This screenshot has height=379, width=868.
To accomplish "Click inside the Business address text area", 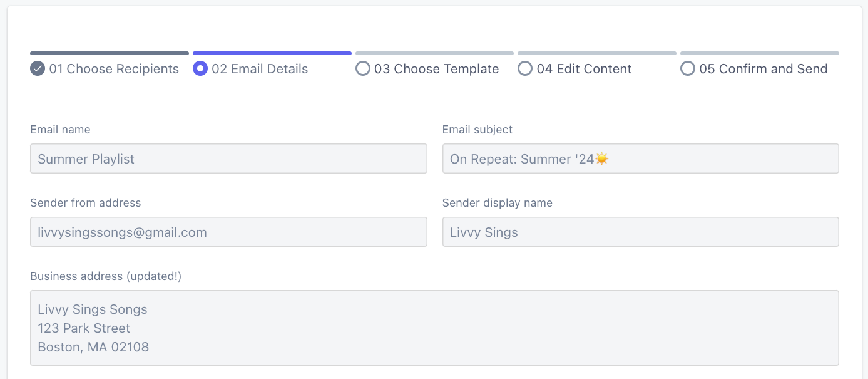I will point(434,328).
